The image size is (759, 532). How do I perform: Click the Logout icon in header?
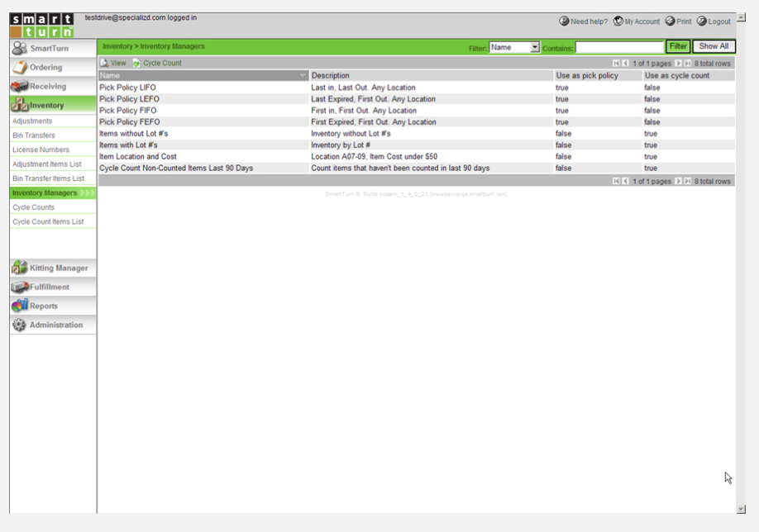click(701, 21)
